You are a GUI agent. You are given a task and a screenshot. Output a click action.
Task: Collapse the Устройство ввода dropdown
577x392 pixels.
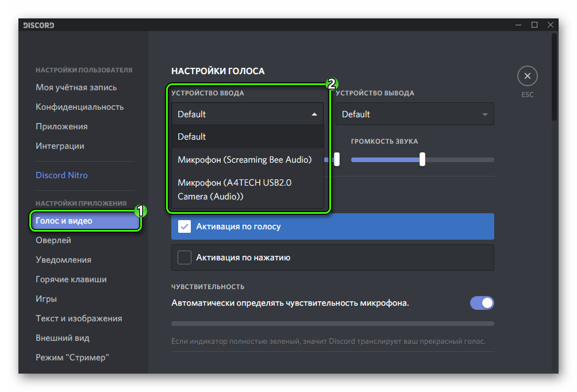click(247, 114)
